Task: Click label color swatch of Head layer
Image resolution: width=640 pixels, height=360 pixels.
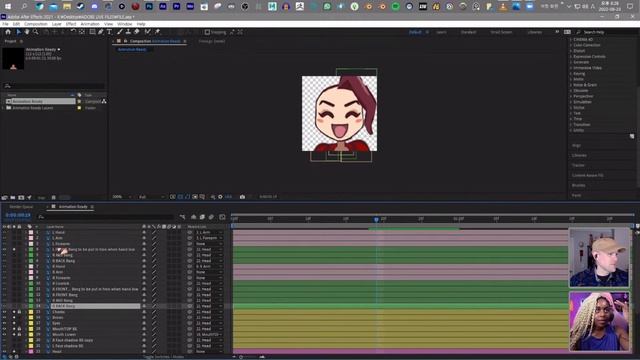Action: coord(31,351)
